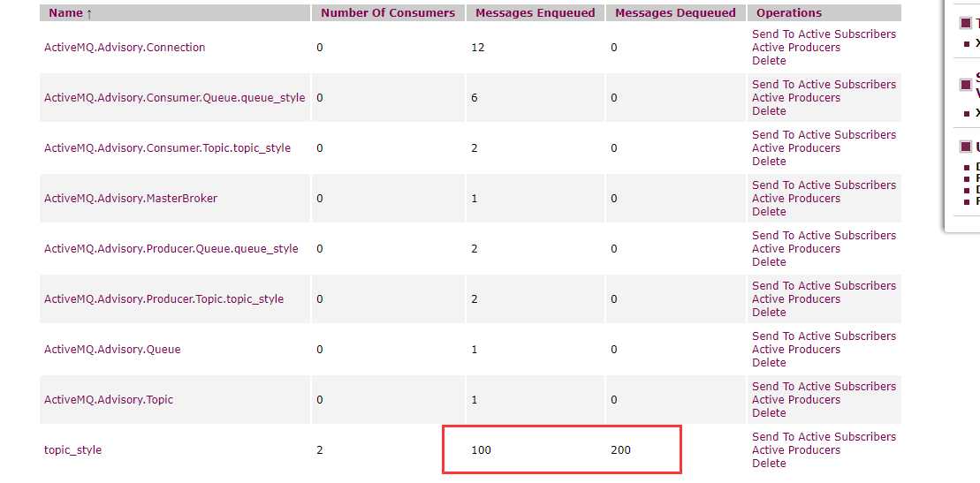Image resolution: width=980 pixels, height=483 pixels.
Task: Sort by Number Of Consumers header
Action: (x=388, y=13)
